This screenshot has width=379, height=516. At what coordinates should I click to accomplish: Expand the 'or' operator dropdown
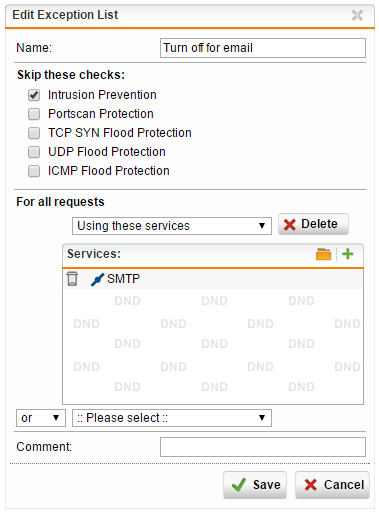point(41,418)
